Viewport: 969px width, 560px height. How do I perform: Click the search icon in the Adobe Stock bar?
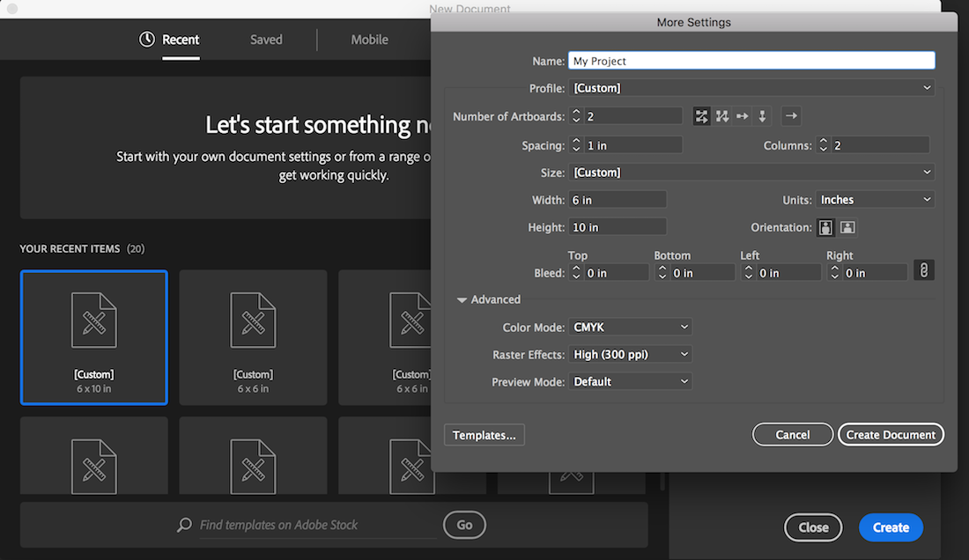[x=183, y=525]
